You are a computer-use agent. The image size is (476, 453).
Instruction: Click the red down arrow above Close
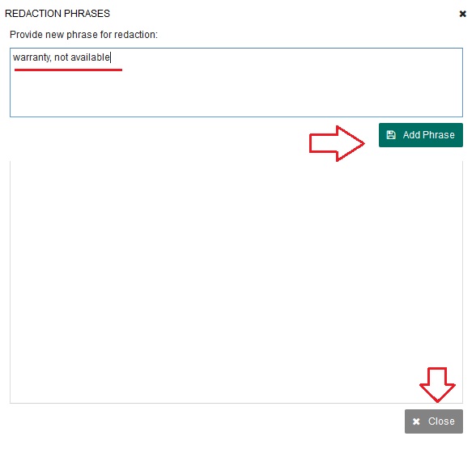click(x=437, y=385)
